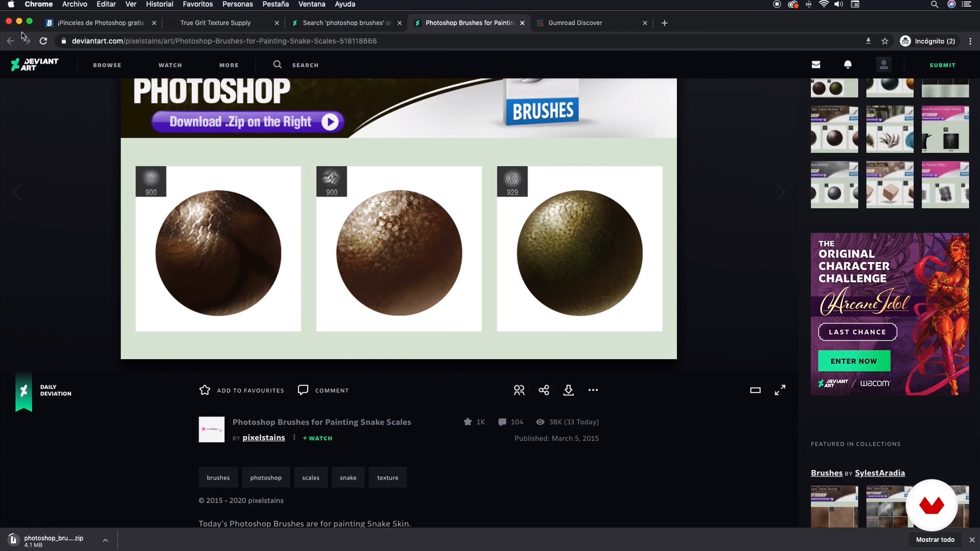Click the pixelstains avatar thumbnail
Screen dimensions: 980x551
(211, 430)
